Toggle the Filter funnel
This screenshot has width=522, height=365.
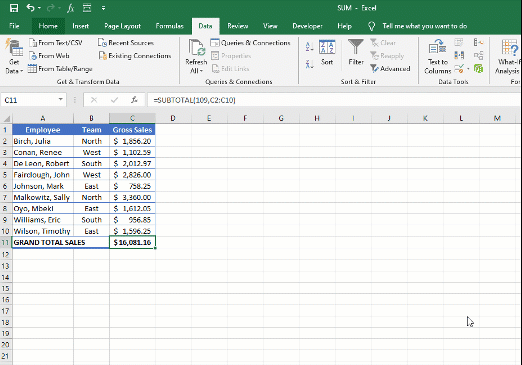(356, 52)
